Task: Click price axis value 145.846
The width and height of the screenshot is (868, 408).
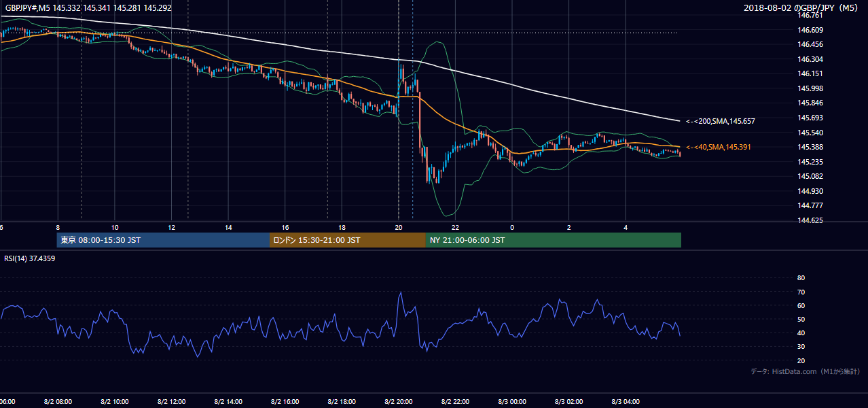Action: (810, 103)
